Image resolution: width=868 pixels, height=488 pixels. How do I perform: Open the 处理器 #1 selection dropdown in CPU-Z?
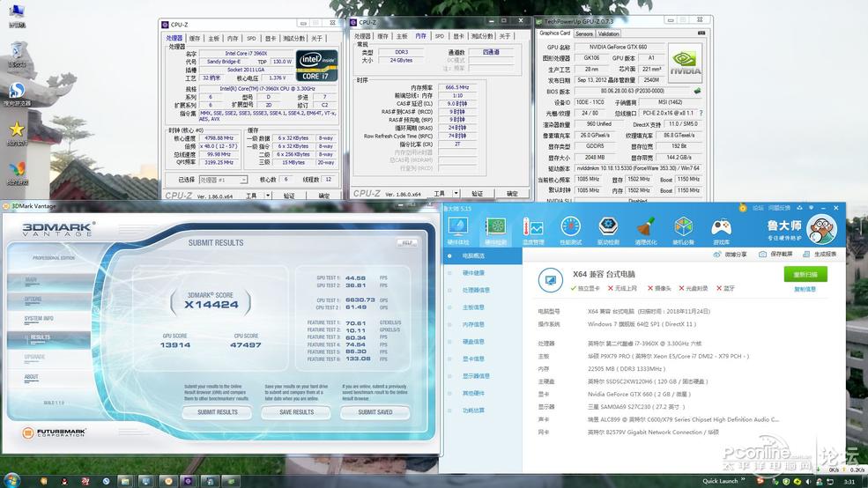[223, 180]
